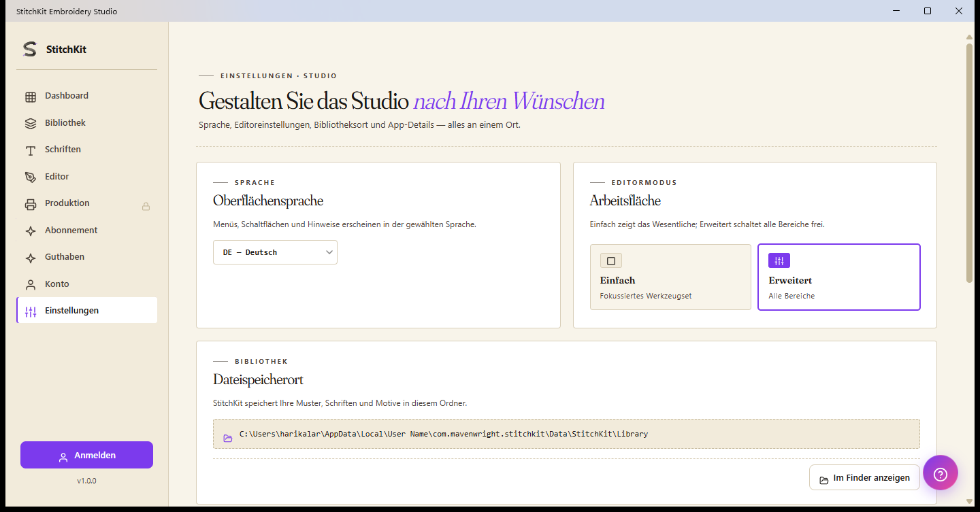This screenshot has height=512, width=980.
Task: Maximize the StitchKit window
Action: (928, 11)
